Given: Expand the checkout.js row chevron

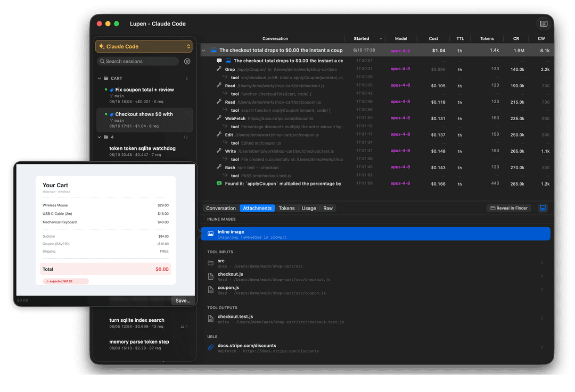Looking at the screenshot, I should pyautogui.click(x=542, y=276).
